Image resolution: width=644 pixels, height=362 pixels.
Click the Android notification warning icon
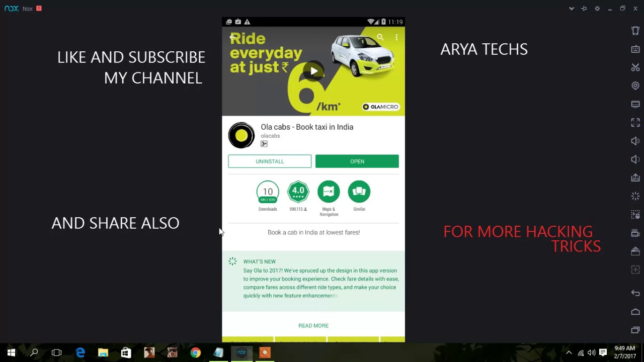[x=247, y=22]
